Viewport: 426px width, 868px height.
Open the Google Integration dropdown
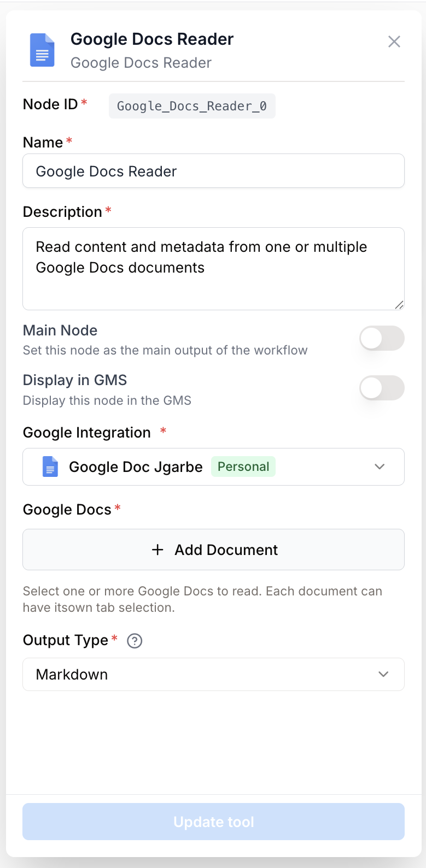(213, 467)
